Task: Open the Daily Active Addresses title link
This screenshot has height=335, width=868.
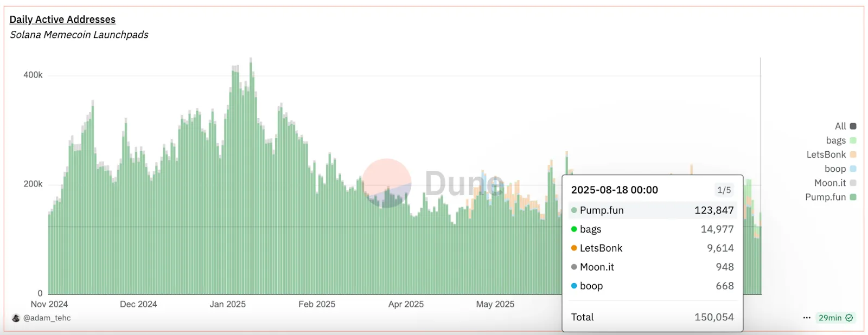Action: click(62, 20)
